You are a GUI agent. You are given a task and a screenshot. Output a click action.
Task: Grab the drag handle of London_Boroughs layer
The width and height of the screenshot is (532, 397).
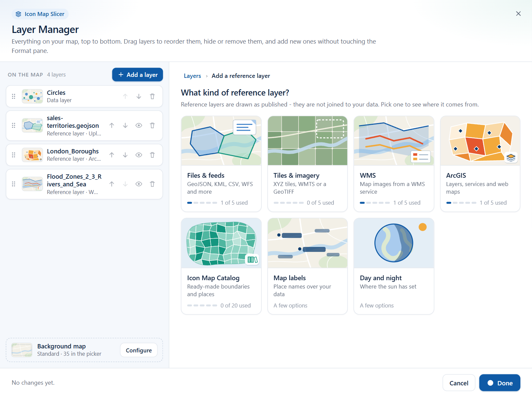14,155
